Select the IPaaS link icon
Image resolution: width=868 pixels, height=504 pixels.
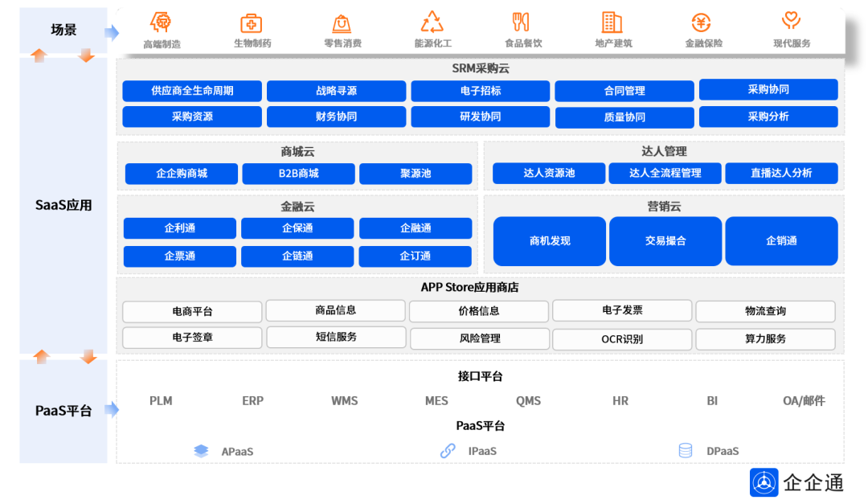(x=447, y=451)
